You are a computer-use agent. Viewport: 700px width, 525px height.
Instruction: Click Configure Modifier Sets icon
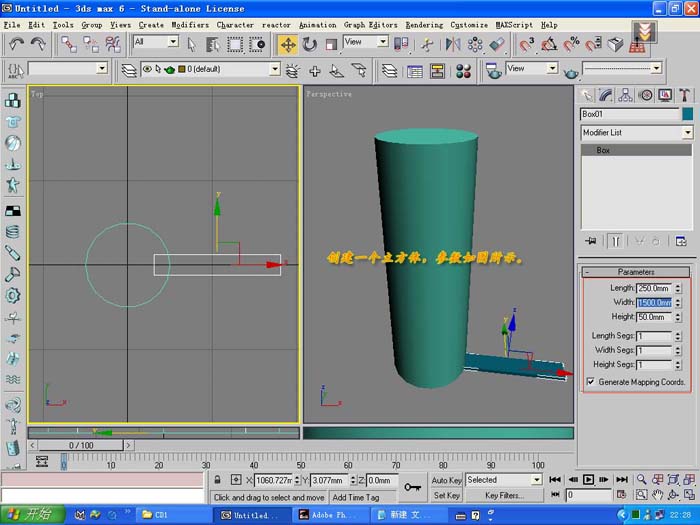pyautogui.click(x=681, y=242)
